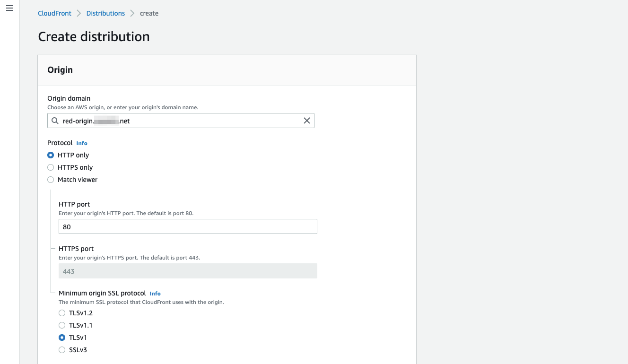Click the 'HTTPS port' label
The height and width of the screenshot is (364, 628).
click(76, 249)
